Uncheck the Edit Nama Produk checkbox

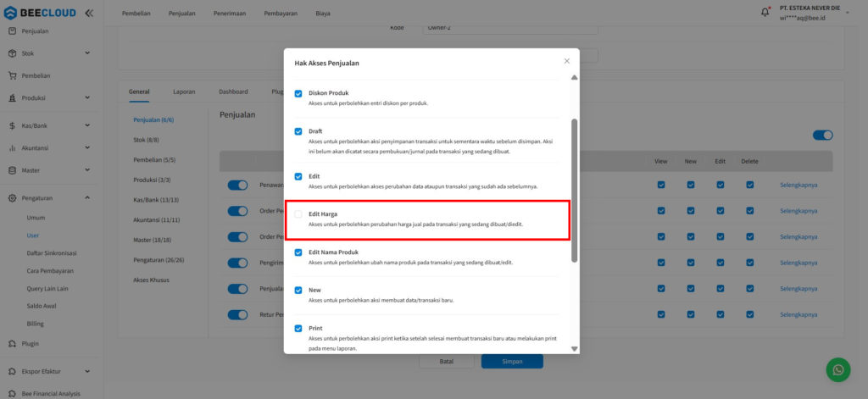pyautogui.click(x=298, y=252)
